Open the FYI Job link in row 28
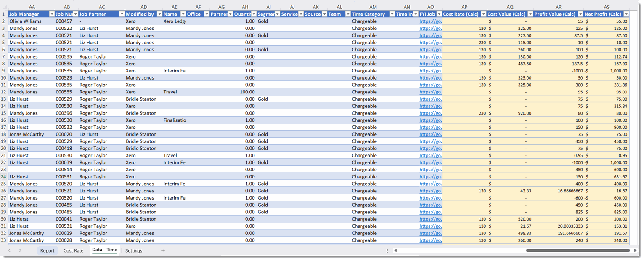Image resolution: width=644 pixels, height=261 pixels. click(x=430, y=205)
